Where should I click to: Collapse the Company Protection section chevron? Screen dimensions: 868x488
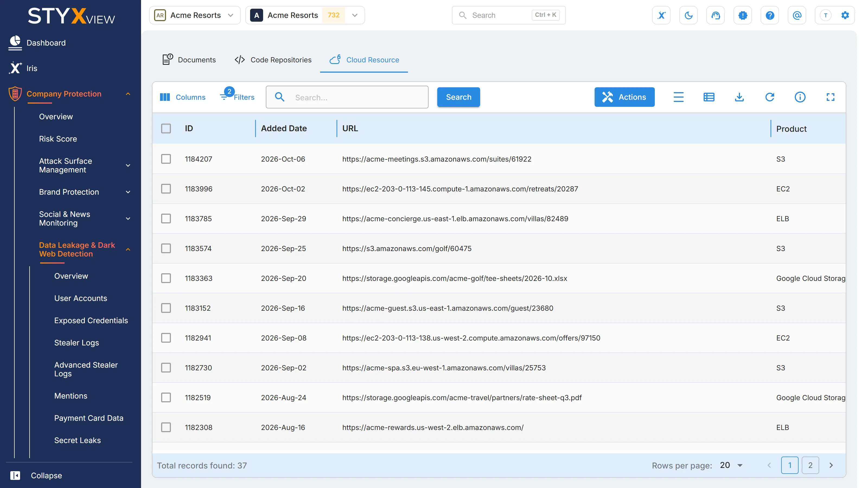[128, 94]
